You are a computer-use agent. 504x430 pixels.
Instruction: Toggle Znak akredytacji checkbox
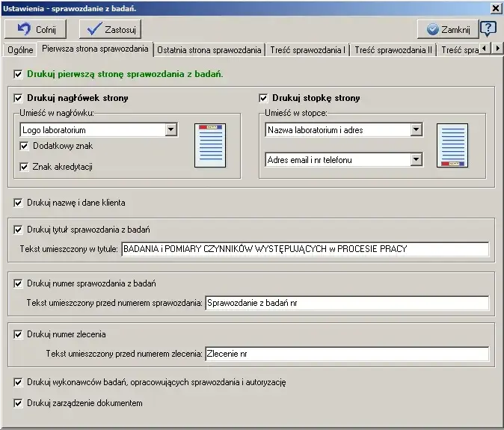[x=25, y=167]
